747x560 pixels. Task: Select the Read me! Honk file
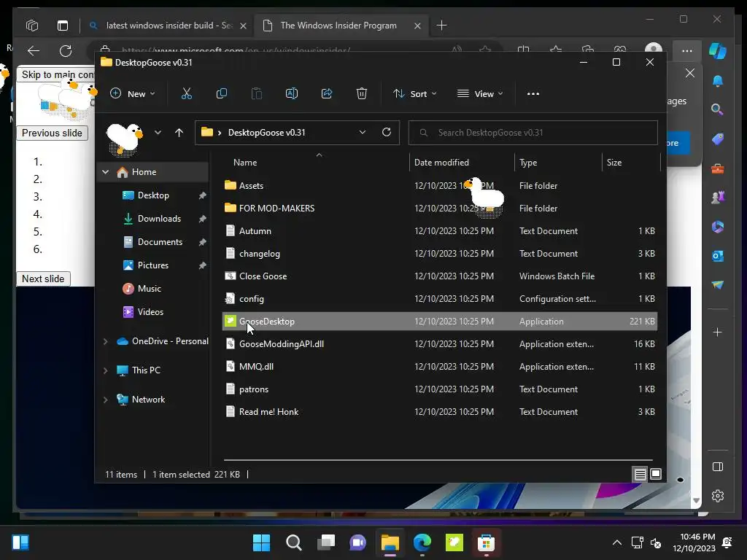(440, 412)
